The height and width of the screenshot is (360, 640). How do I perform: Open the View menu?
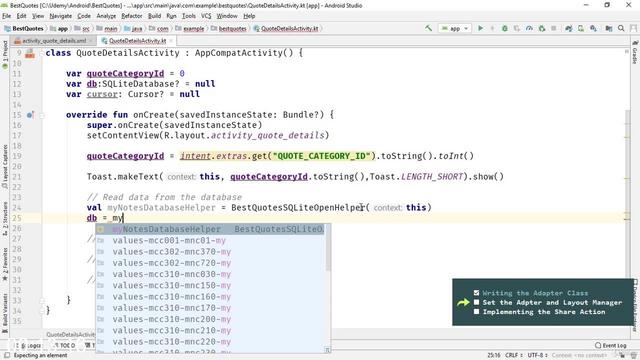[38, 16]
